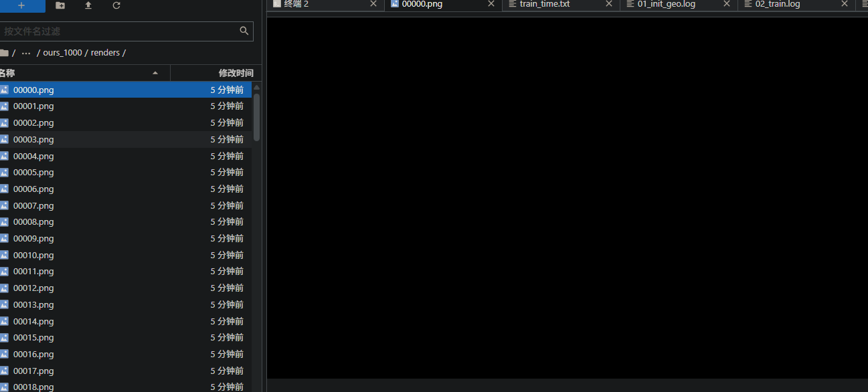Close the 02_train.log tab

[845, 4]
